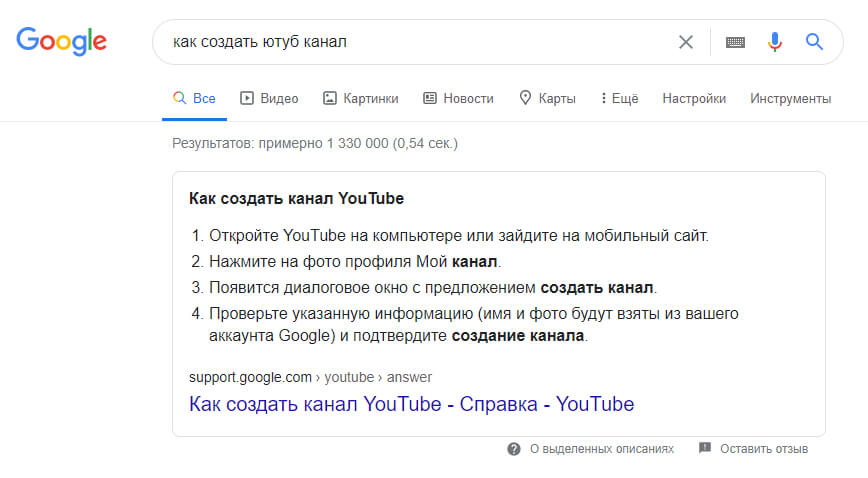Expand the Ещё more options menu
Image resolution: width=868 pixels, height=478 pixels.
pos(619,98)
